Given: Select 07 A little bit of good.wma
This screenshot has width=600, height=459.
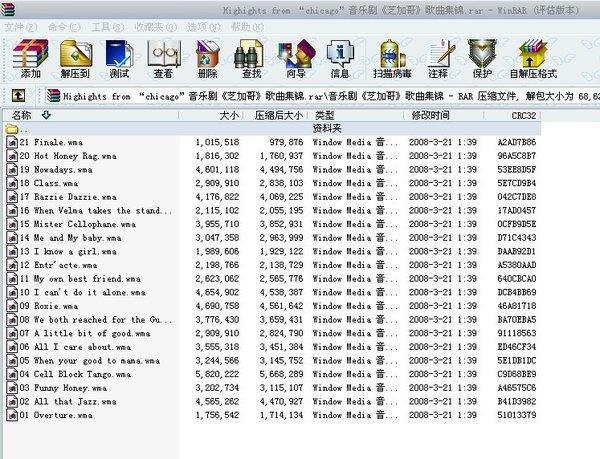Looking at the screenshot, I should [85, 334].
